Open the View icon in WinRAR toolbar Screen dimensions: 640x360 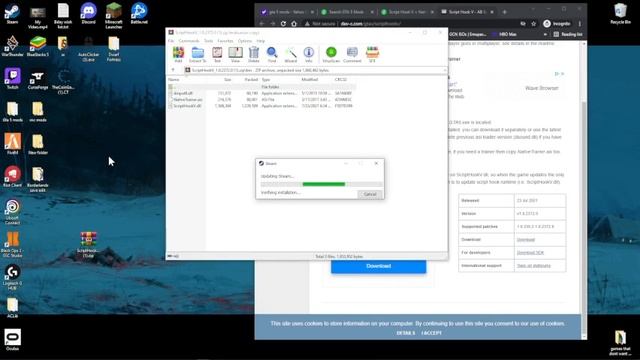coord(235,54)
